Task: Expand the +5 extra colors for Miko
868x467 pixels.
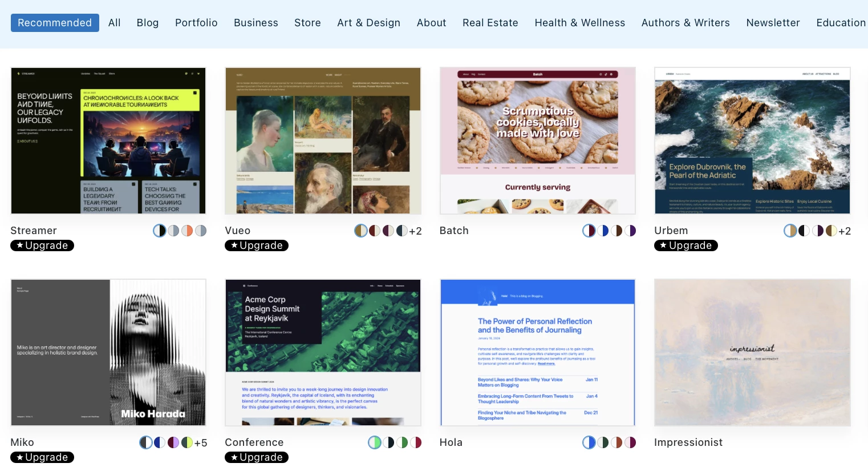Action: pos(201,443)
